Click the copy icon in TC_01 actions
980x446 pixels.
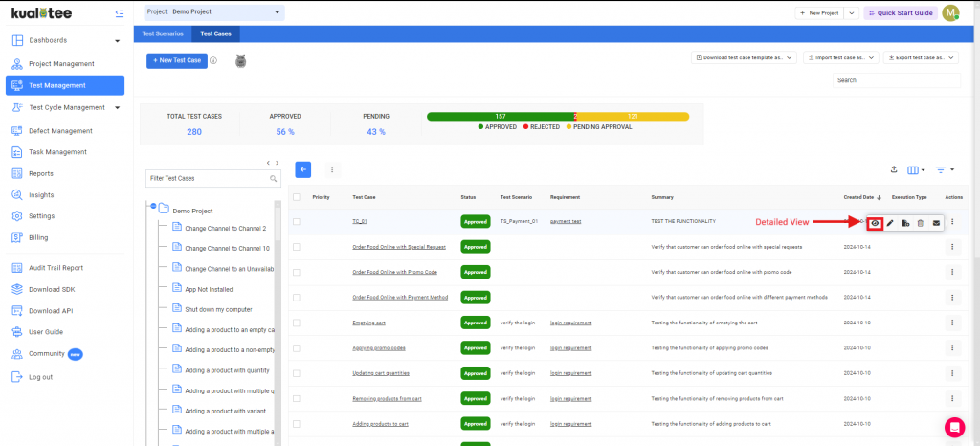[905, 223]
